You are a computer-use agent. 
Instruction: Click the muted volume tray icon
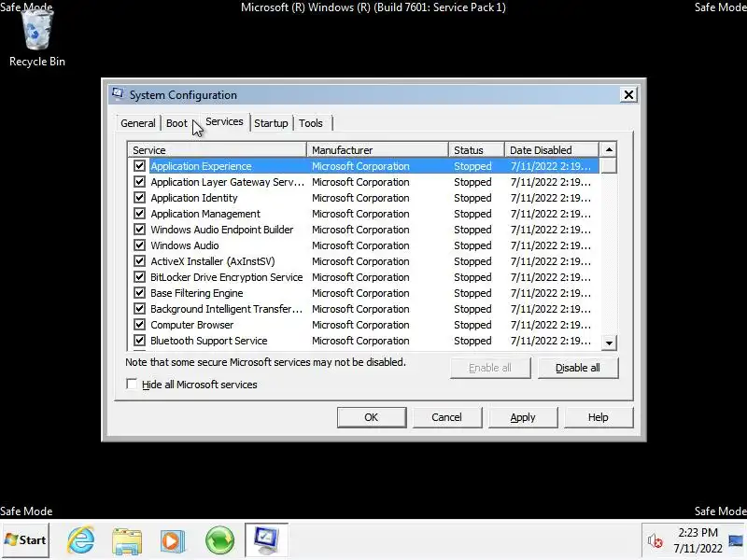655,540
